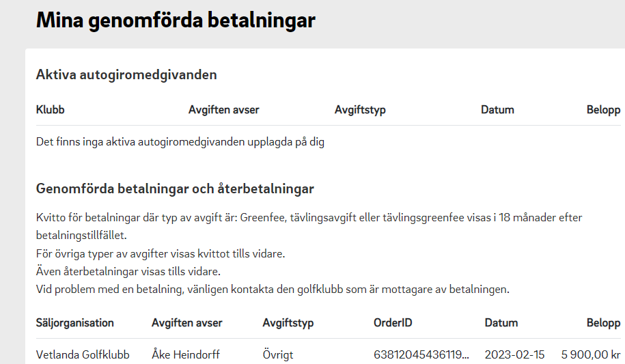
Task: Click the Avgiften avser header in autogiro table
Action: [x=223, y=110]
